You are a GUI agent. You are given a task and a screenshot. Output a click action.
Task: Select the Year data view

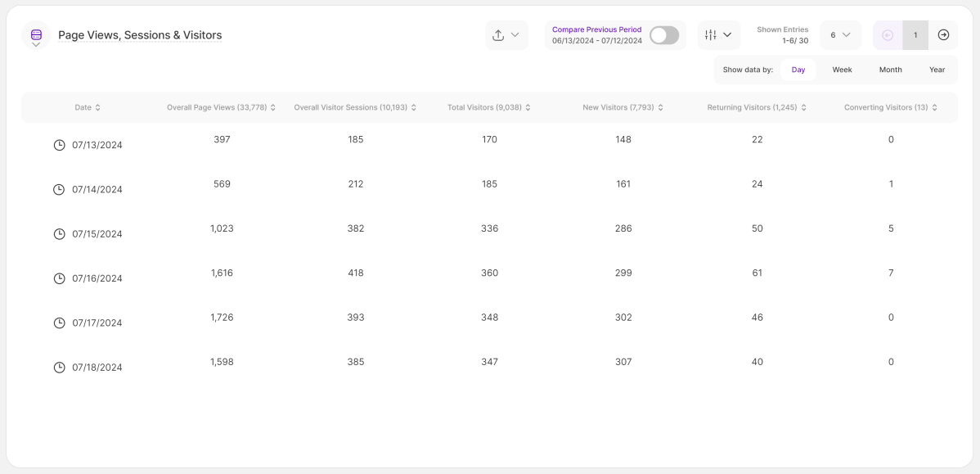pos(937,70)
